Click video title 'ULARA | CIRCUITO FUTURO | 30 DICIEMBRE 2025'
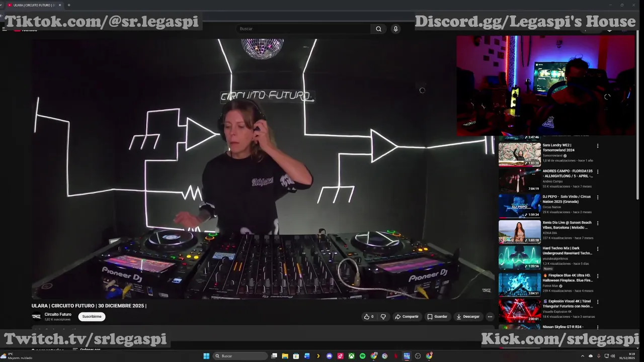The width and height of the screenshot is (644, 362). tap(89, 306)
